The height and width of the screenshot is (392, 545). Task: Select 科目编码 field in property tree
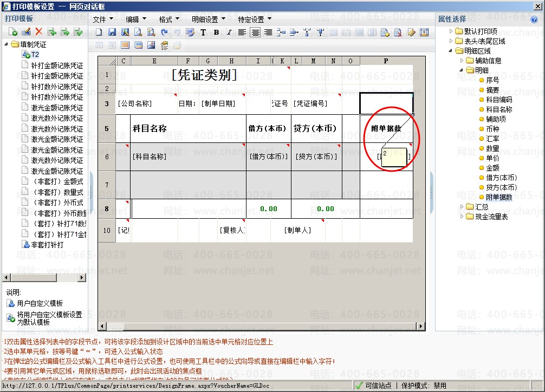(498, 100)
